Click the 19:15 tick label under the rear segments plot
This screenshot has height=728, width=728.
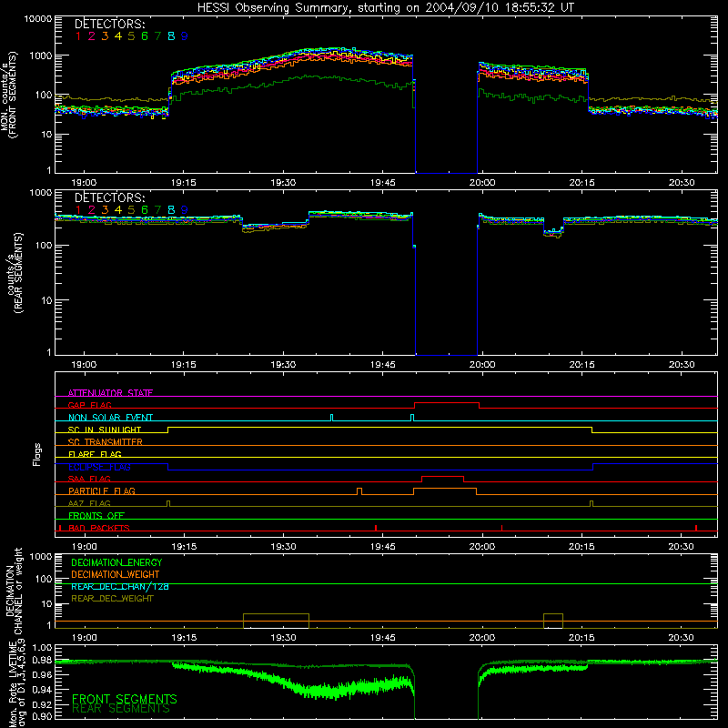coord(184,365)
